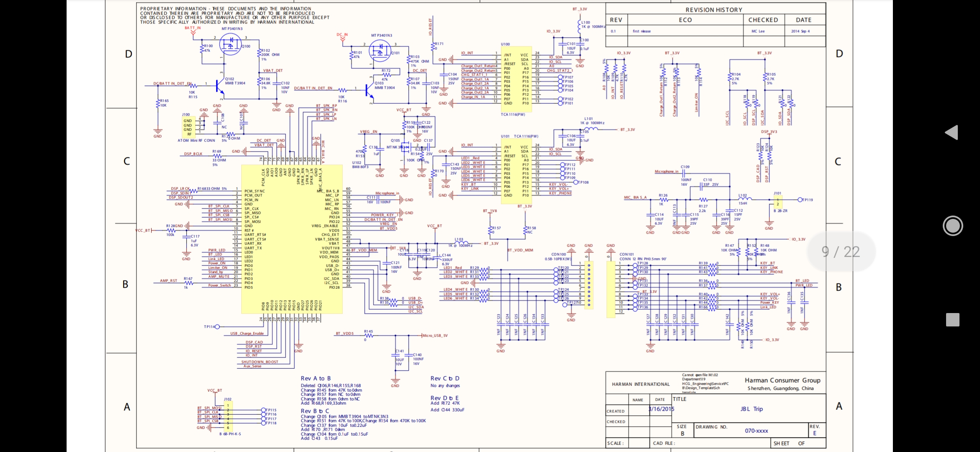This screenshot has height=452, width=980.
Task: Tap the SHUTDOWN_BOOST net label
Action: tap(260, 362)
